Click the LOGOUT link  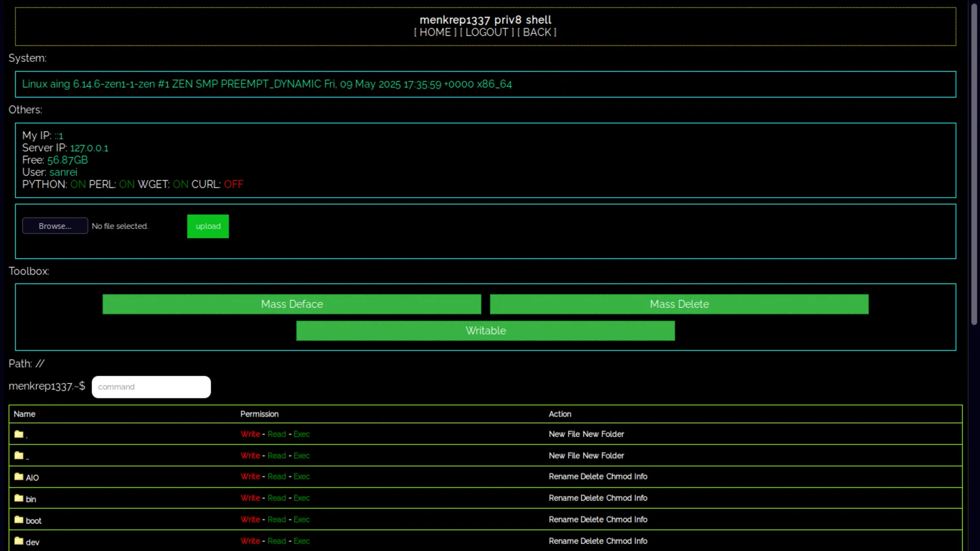pyautogui.click(x=487, y=32)
